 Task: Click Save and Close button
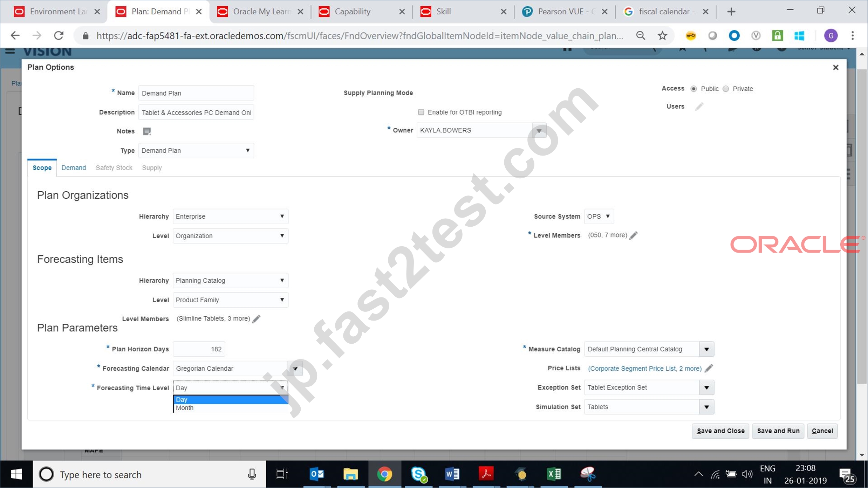pos(720,431)
